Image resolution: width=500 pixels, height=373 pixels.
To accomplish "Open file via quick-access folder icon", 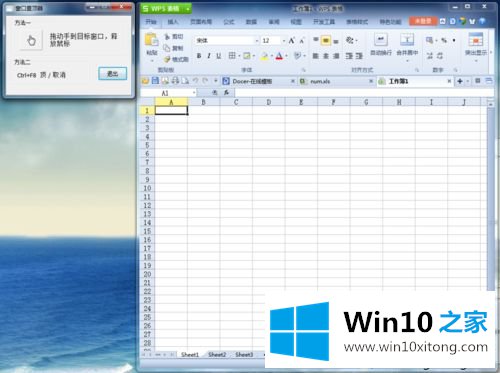I will (145, 81).
